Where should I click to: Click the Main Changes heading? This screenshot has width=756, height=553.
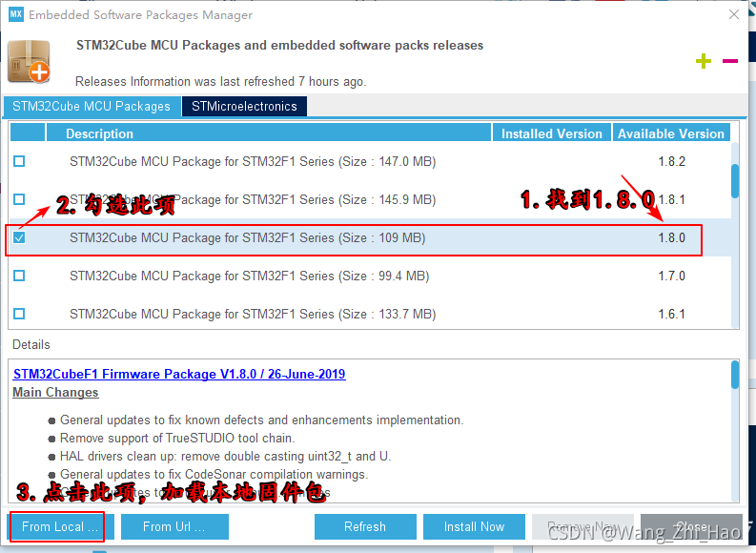(x=55, y=393)
